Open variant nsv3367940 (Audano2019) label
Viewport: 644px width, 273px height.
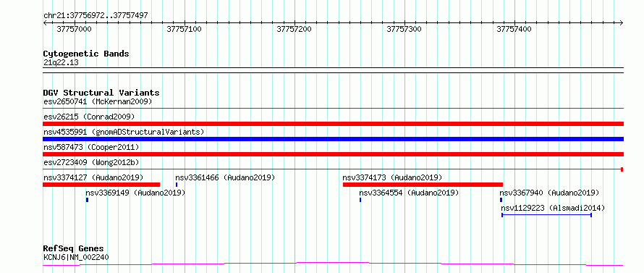point(549,193)
